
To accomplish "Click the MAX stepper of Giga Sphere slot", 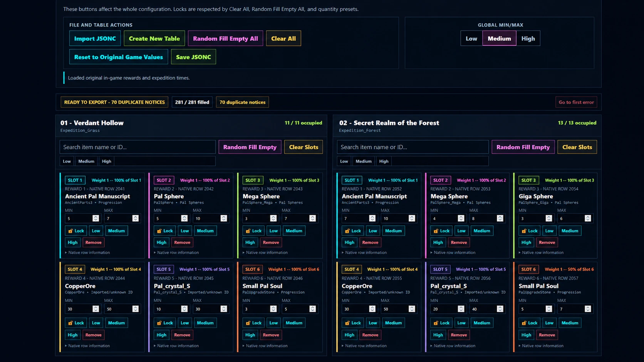I will pyautogui.click(x=588, y=218).
